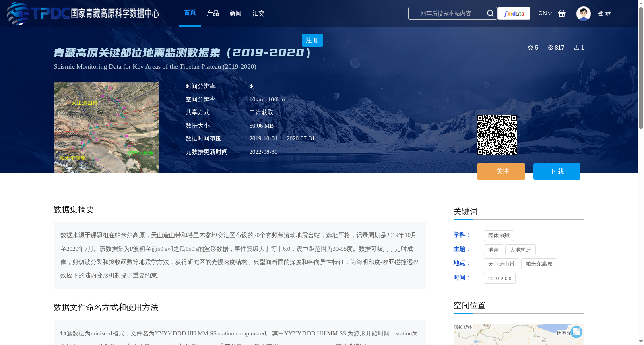Click the 数据文件命名方式和使用方法 heading
644x345 pixels.
pos(106,308)
